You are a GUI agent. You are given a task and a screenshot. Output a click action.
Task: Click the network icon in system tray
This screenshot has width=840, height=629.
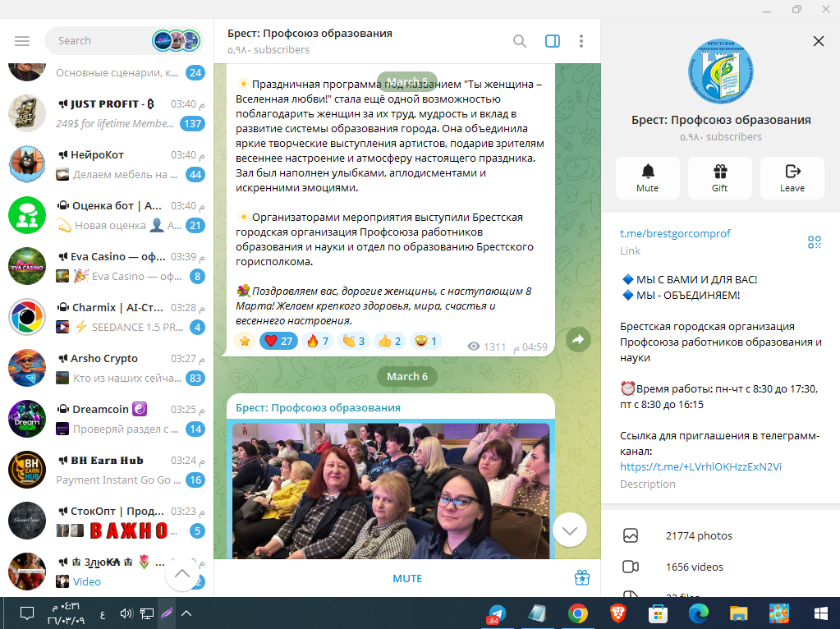147,613
